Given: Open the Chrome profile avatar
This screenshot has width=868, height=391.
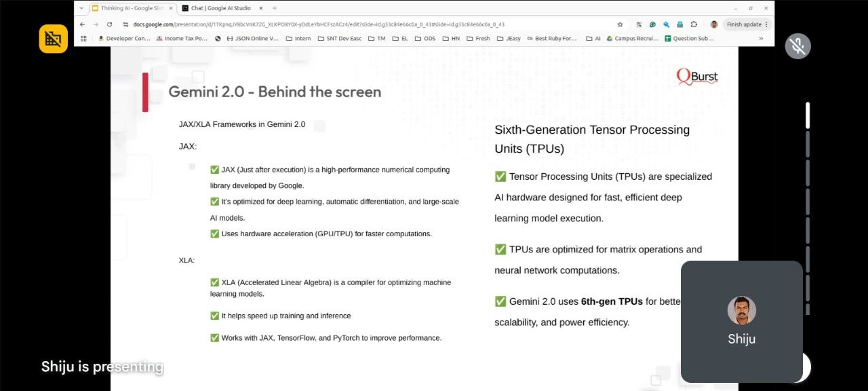Looking at the screenshot, I should (x=713, y=24).
